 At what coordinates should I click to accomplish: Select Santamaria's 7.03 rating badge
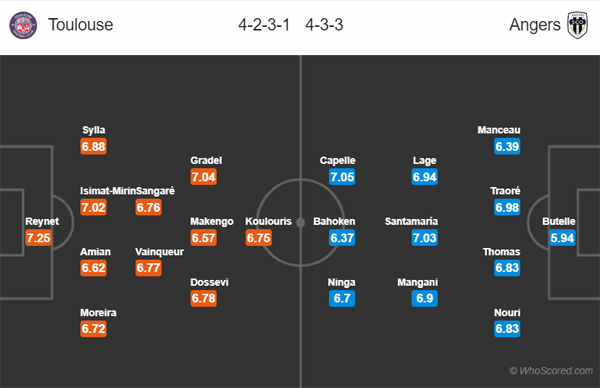tap(425, 238)
